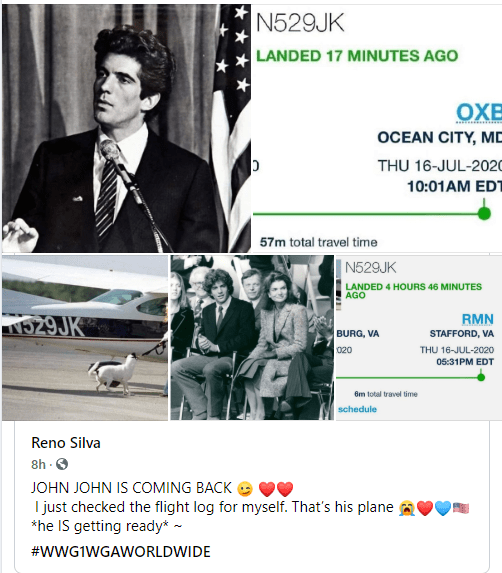502x573 pixels.
Task: Click the #WWG1WGAWORLDWIDE hashtag
Action: coord(121,551)
